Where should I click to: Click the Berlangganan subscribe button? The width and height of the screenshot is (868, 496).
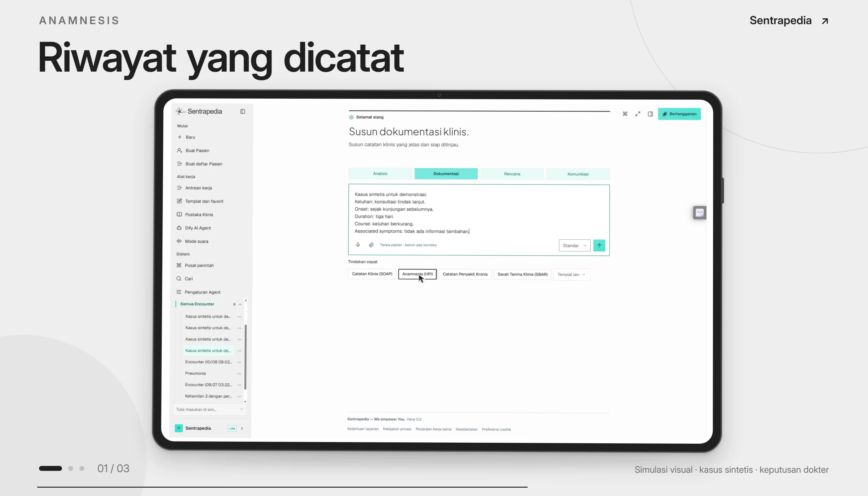(x=679, y=114)
